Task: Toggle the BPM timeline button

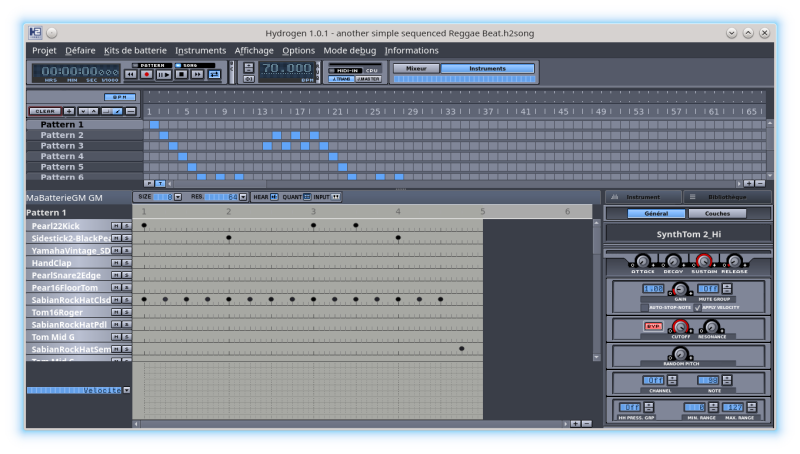Action: [x=120, y=97]
